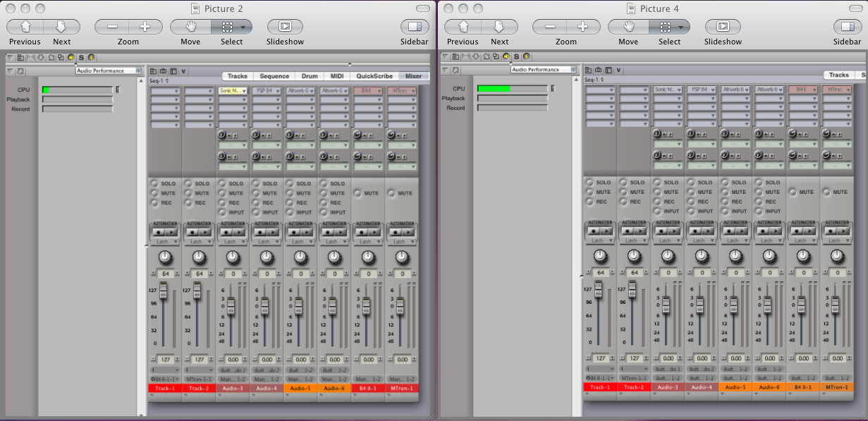Click Audio-3's Main 1-2 output button in Picture 2
The height and width of the screenshot is (421, 868).
pyautogui.click(x=233, y=379)
